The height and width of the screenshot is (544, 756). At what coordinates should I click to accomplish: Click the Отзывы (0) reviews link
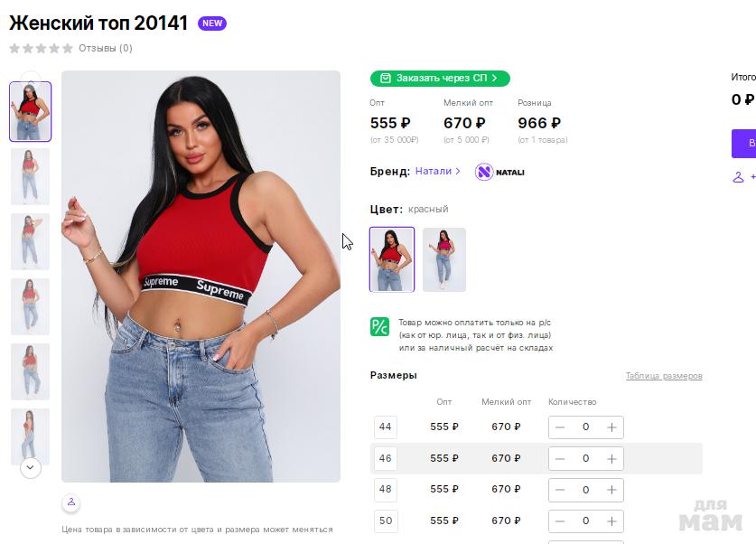(x=106, y=49)
